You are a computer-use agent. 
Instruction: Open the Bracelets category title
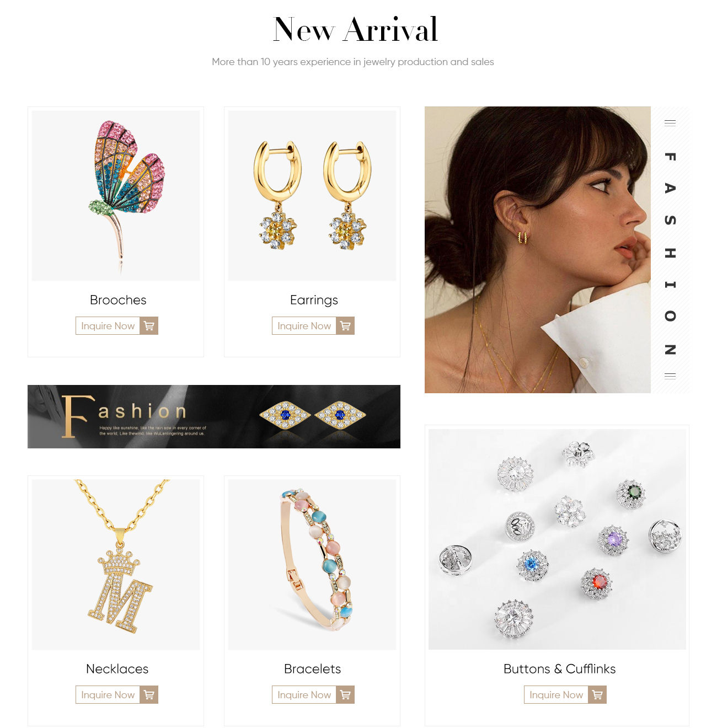coord(313,669)
